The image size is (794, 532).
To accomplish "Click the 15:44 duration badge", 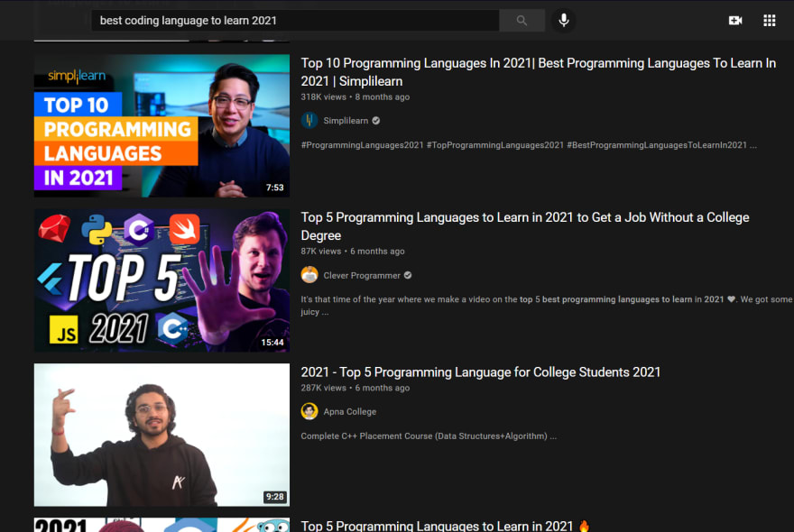I will (272, 343).
